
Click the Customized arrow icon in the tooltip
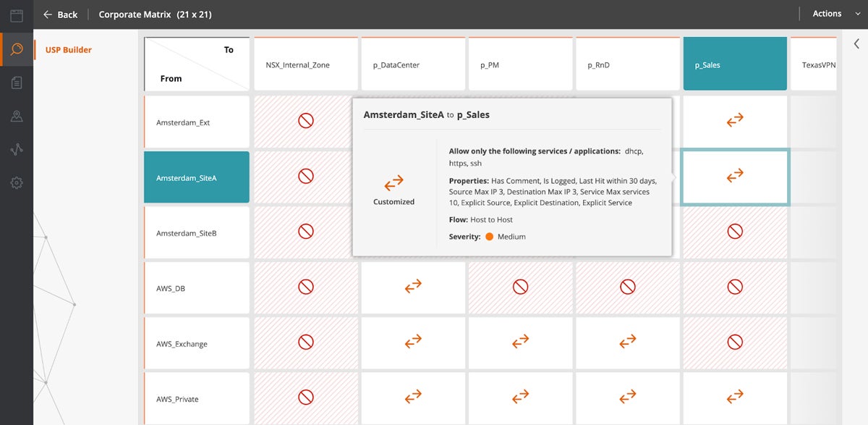393,183
